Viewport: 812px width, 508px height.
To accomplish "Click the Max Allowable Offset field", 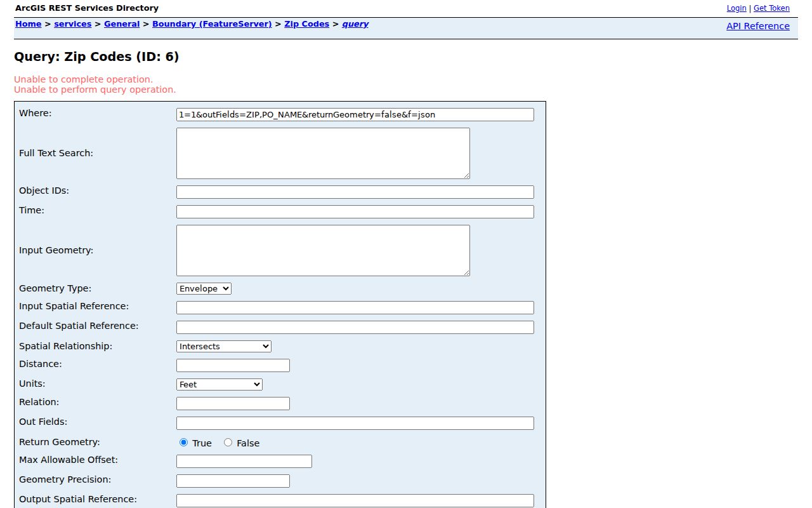I will click(244, 461).
